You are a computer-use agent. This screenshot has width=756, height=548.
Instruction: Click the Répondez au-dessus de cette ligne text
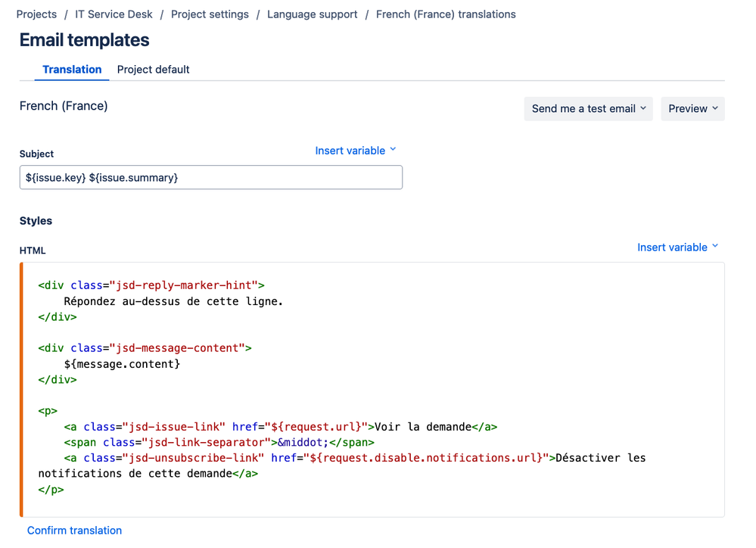click(173, 301)
